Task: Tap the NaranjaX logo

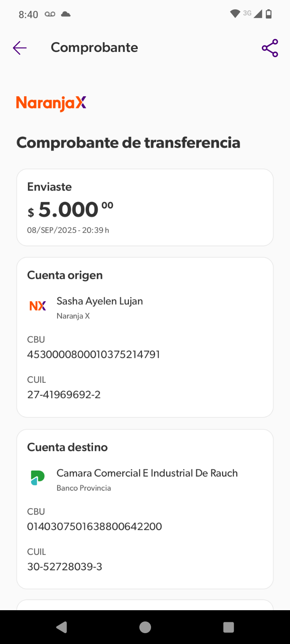Action: point(51,103)
